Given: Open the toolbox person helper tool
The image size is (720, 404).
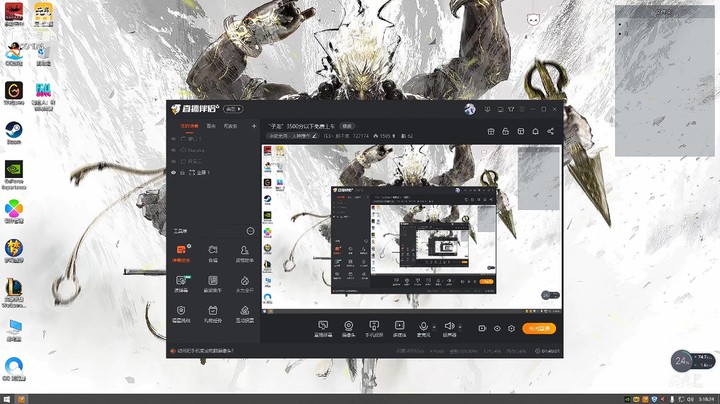Looking at the screenshot, I should [244, 253].
